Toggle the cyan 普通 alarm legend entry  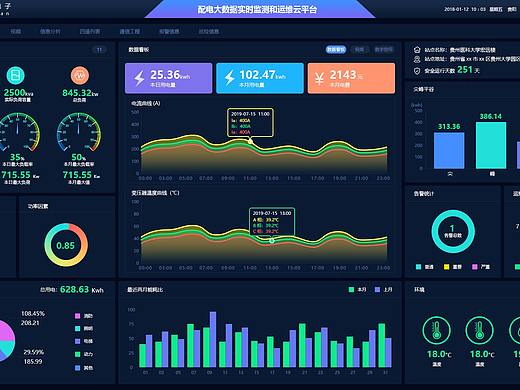(x=425, y=267)
